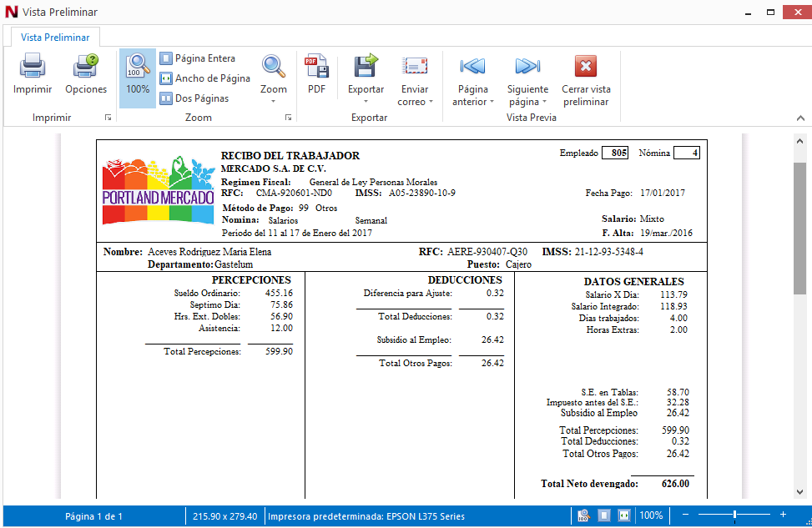Expand Enviar correo options
812x528 pixels.
tap(431, 102)
